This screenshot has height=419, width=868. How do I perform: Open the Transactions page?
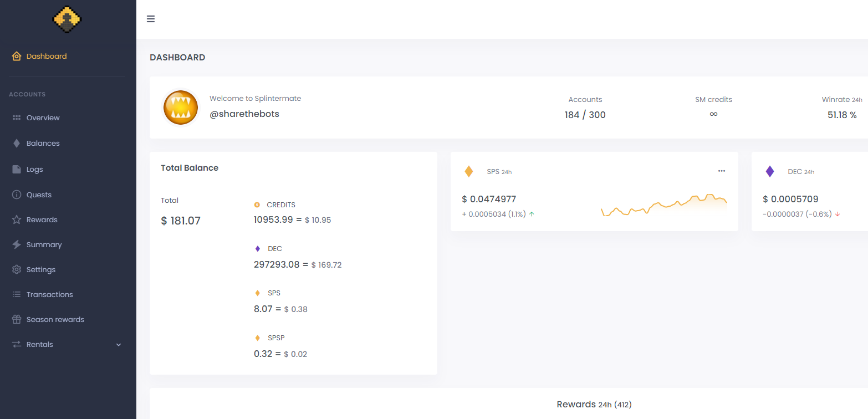[49, 294]
